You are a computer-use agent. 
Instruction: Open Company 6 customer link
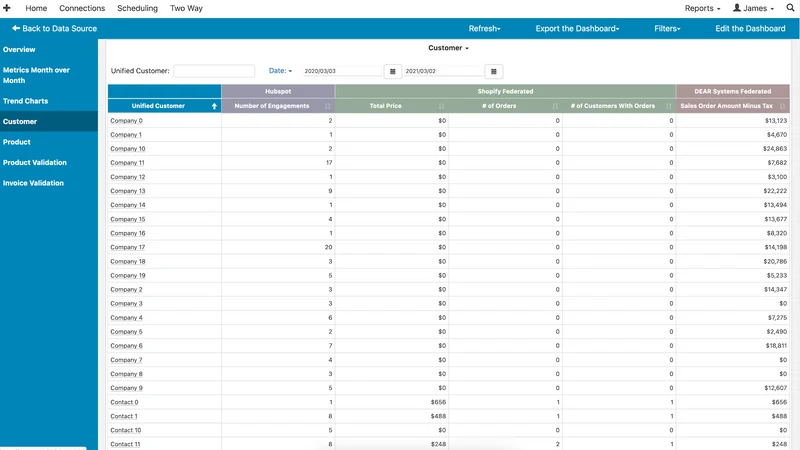coord(127,346)
